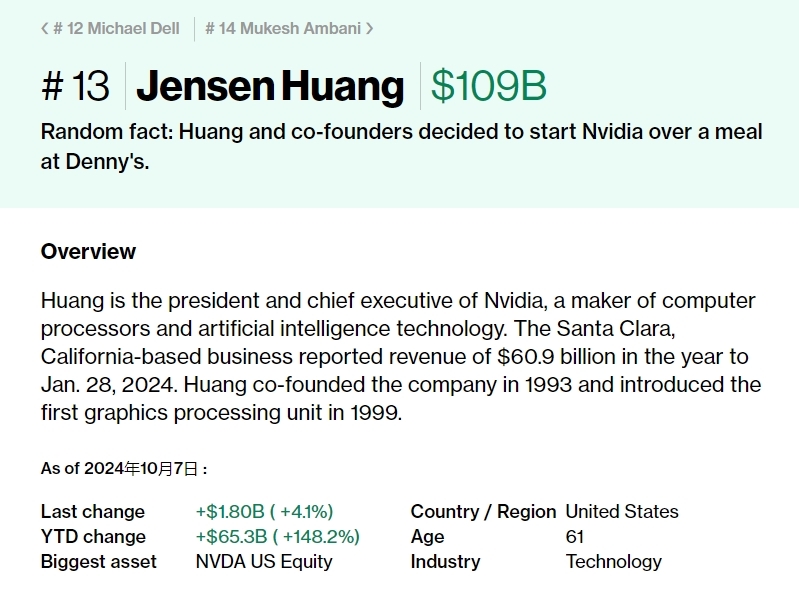This screenshot has height=614, width=799.
Task: Click the Overview section heading
Action: (x=88, y=252)
